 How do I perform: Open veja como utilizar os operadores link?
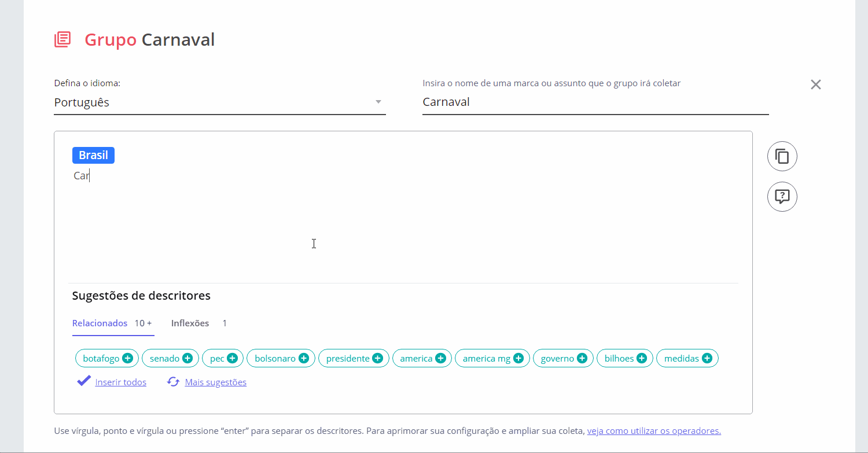point(654,431)
